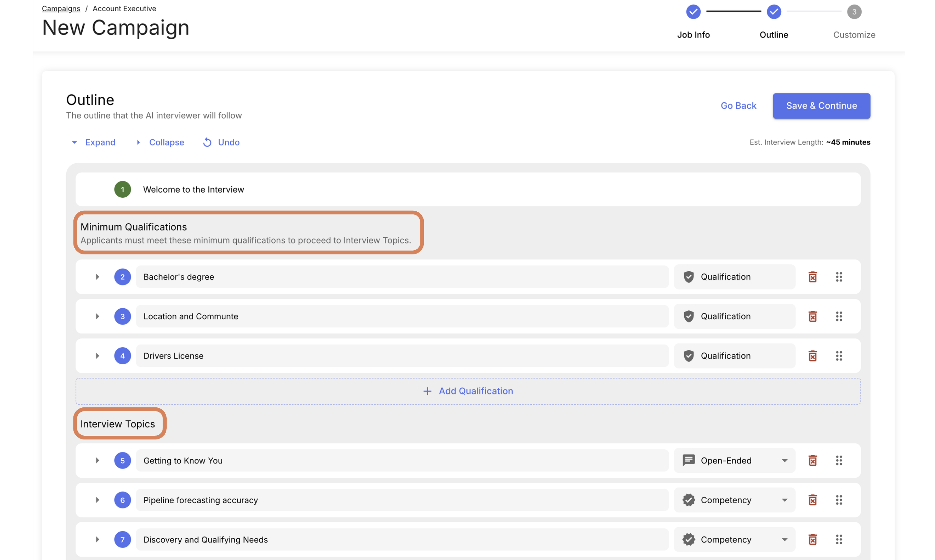Open the Campaigns breadcrumb link

61,8
